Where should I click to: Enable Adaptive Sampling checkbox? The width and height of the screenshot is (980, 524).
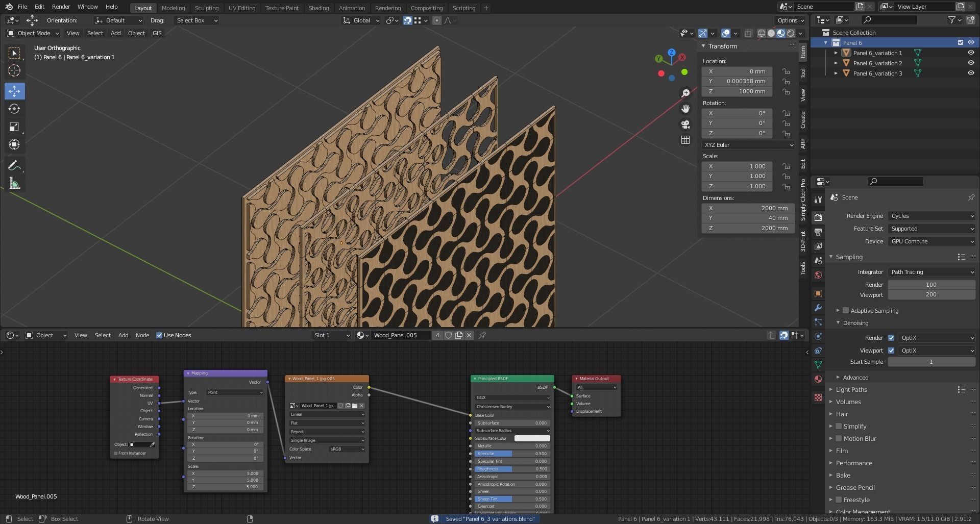click(x=846, y=310)
